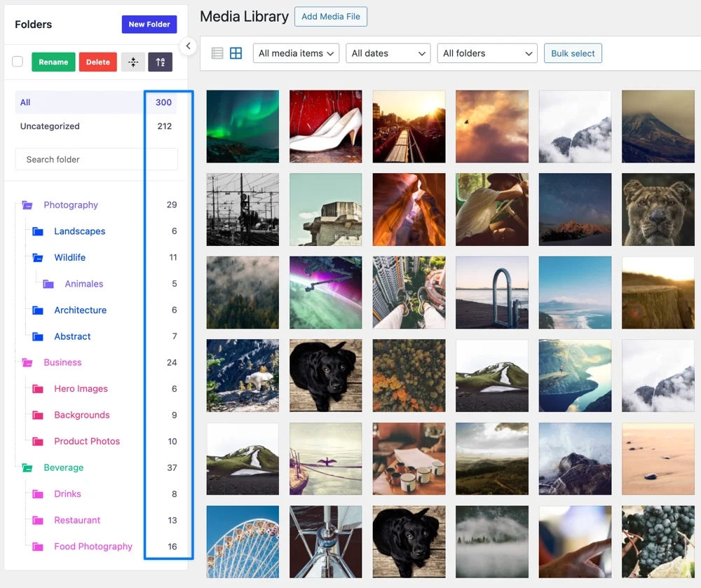Image resolution: width=701 pixels, height=588 pixels.
Task: Click the pink Business folder icon
Action: pos(26,362)
